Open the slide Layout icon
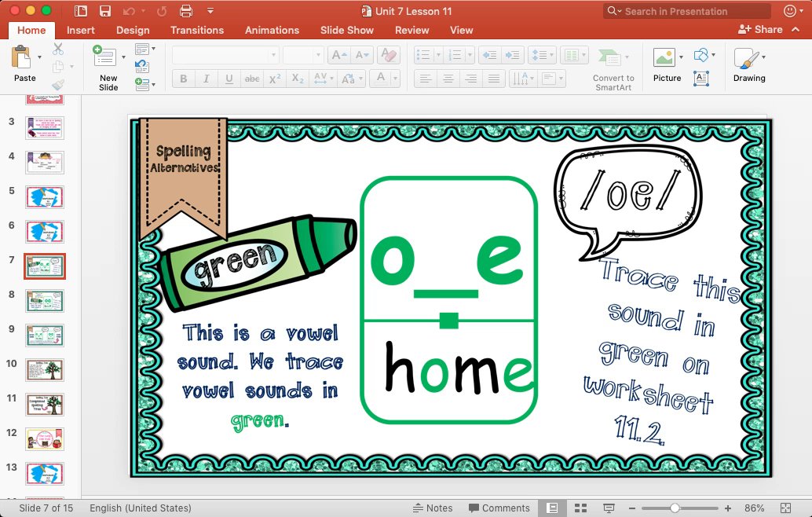The height and width of the screenshot is (517, 812). 142,49
